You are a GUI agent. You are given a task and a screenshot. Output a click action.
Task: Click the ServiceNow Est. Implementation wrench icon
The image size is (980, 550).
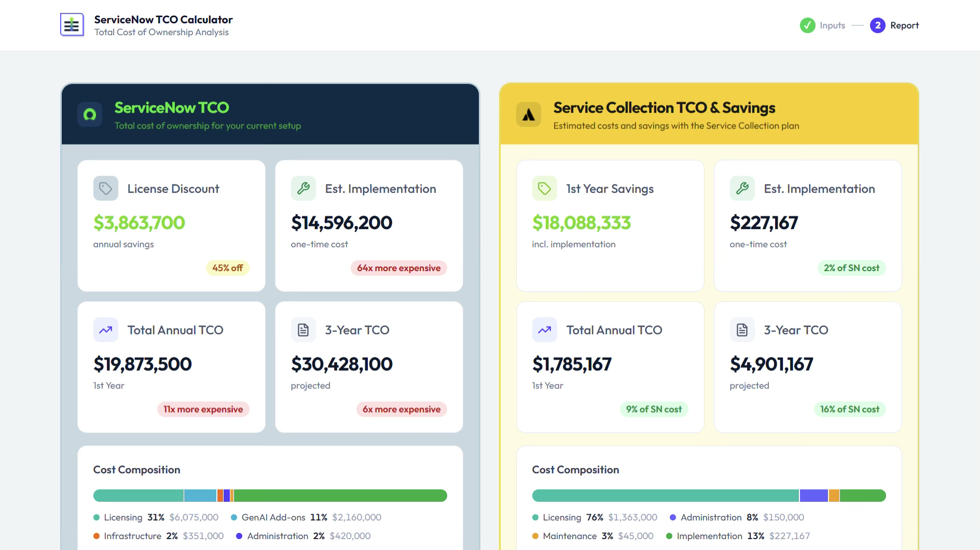coord(303,189)
